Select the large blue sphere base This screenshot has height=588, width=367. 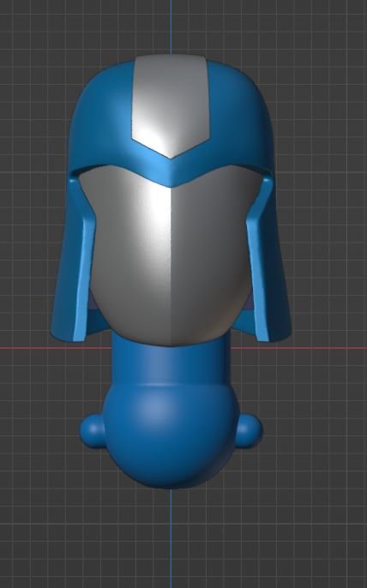coord(171,435)
